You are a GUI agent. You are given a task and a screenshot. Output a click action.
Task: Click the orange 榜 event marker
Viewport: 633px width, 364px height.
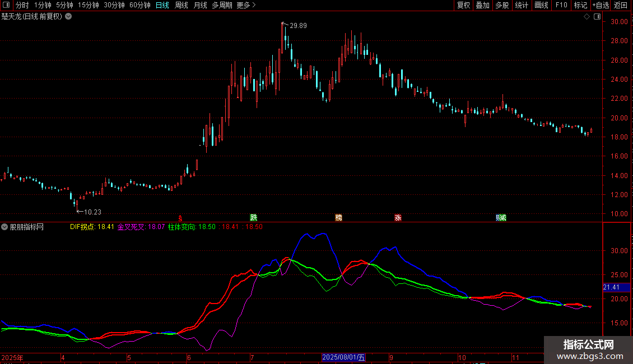click(338, 217)
